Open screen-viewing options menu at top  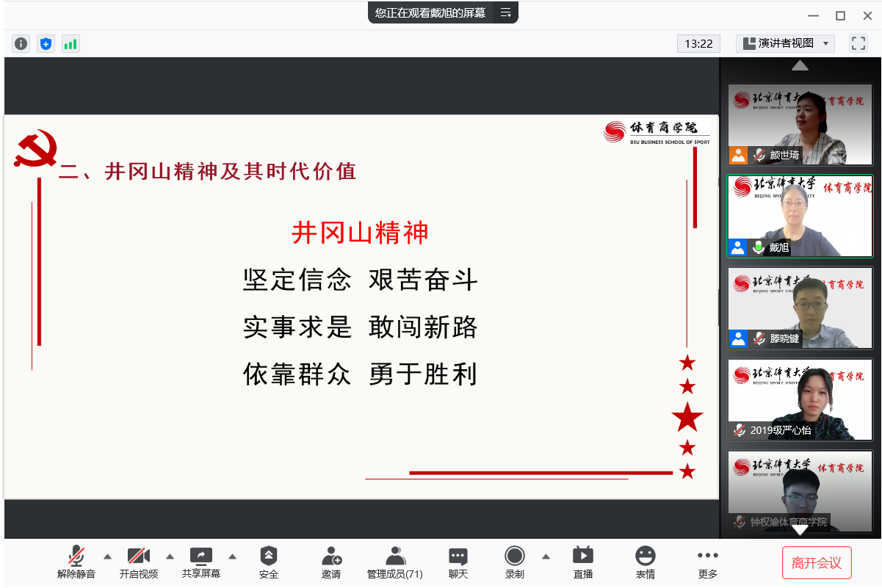click(505, 12)
